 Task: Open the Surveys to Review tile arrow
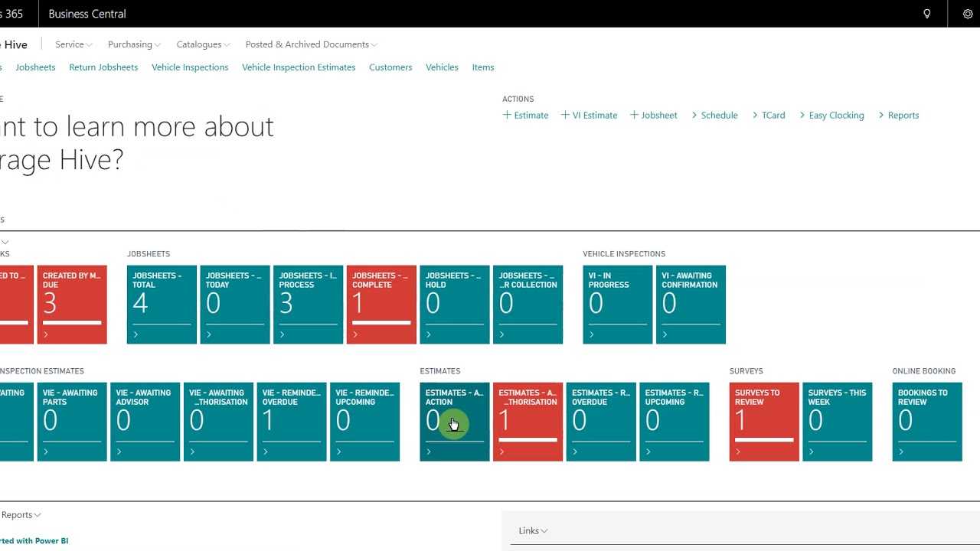click(x=738, y=452)
